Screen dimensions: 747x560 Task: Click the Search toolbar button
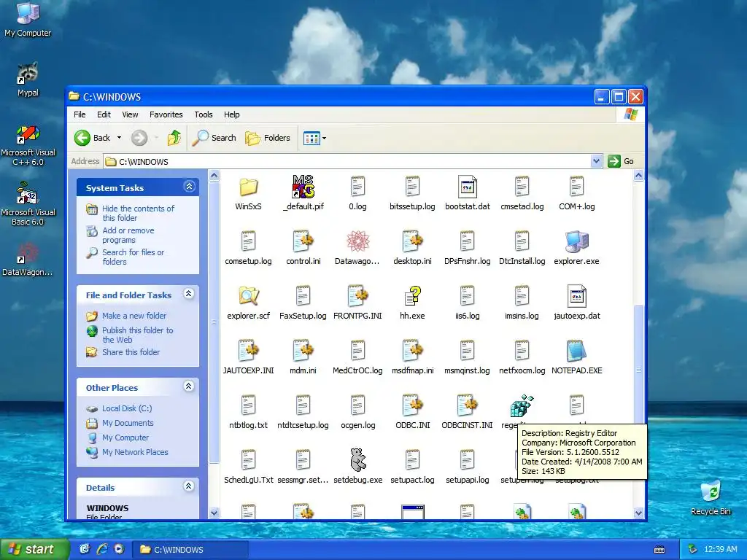tap(214, 138)
